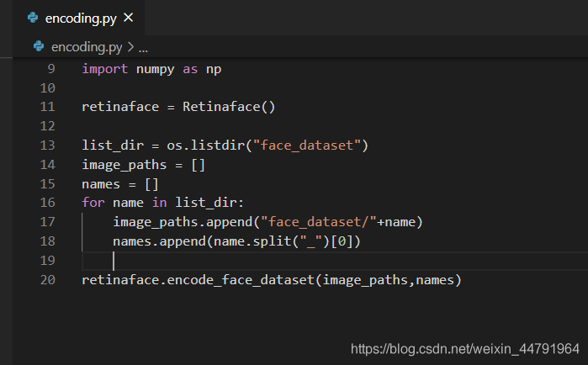This screenshot has height=365, width=588.
Task: Click the 'for' keyword on line 16
Action: [x=93, y=203]
